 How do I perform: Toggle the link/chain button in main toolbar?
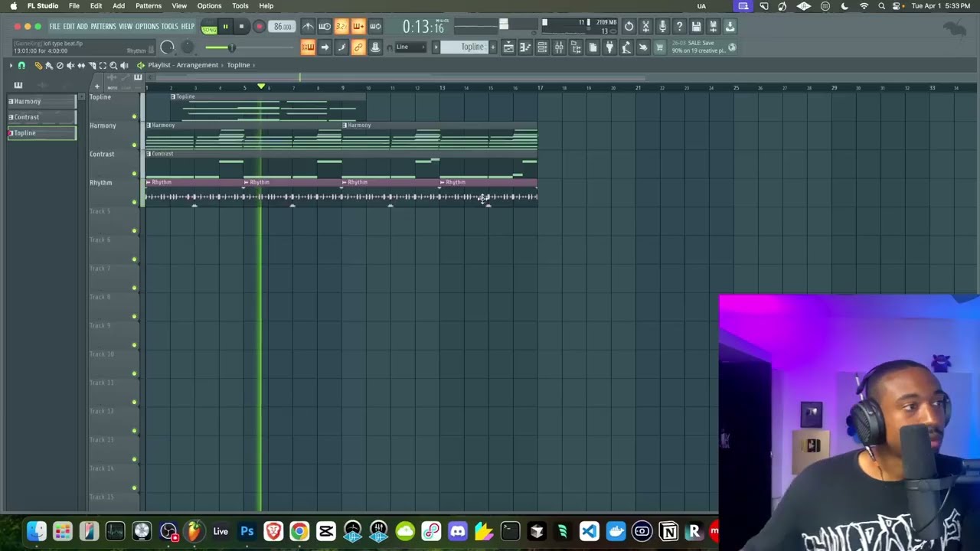358,47
